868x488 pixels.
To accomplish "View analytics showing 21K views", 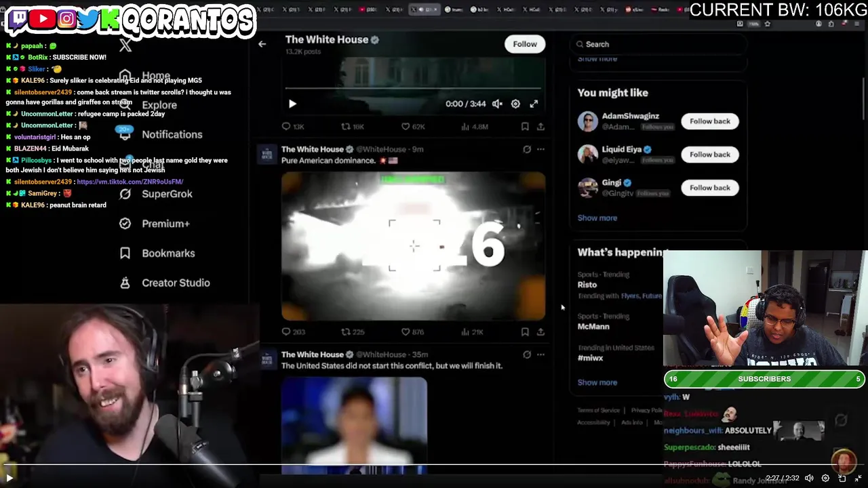I will click(x=472, y=332).
